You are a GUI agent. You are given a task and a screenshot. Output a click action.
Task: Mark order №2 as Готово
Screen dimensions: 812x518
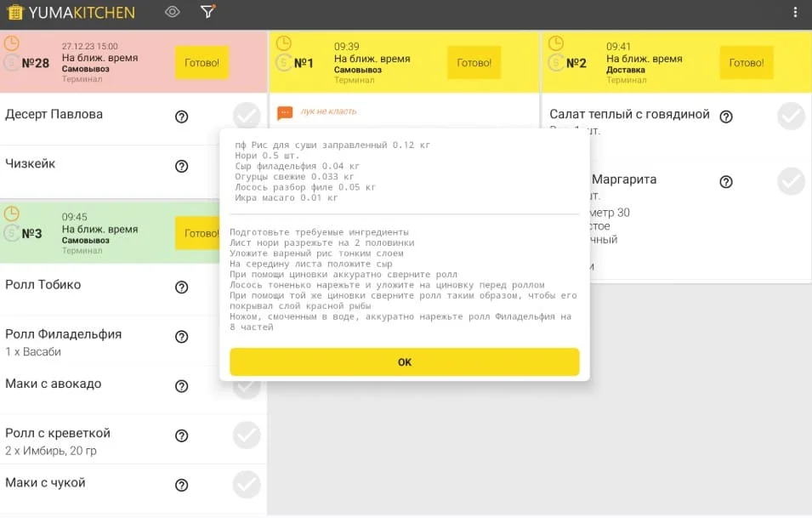(747, 63)
